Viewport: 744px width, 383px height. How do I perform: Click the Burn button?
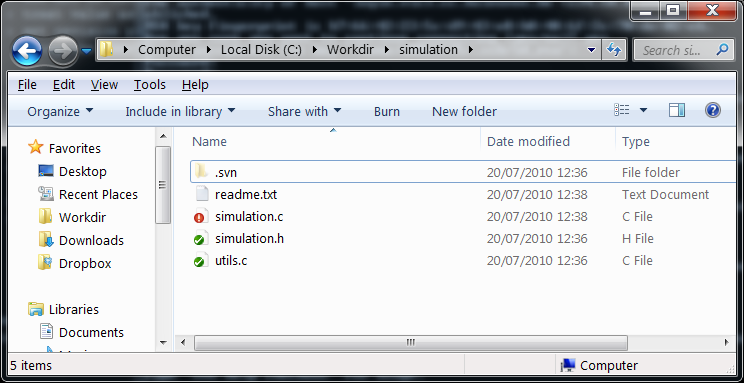tap(387, 112)
